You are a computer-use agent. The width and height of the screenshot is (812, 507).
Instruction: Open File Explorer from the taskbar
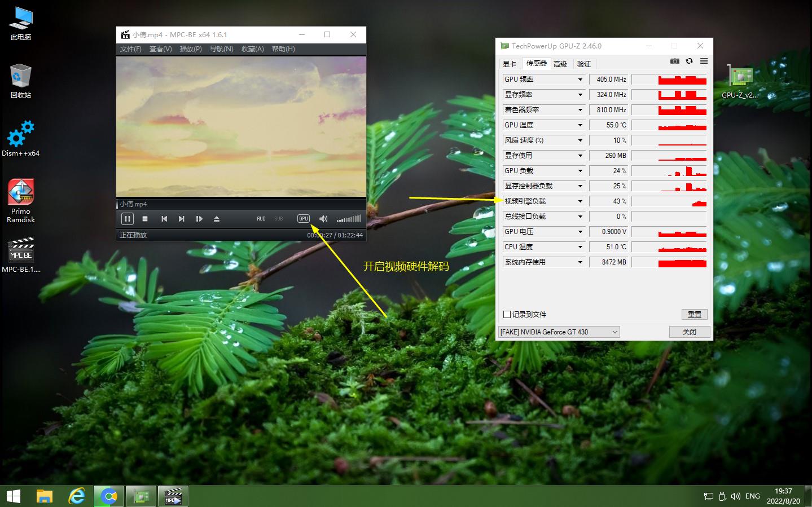45,497
